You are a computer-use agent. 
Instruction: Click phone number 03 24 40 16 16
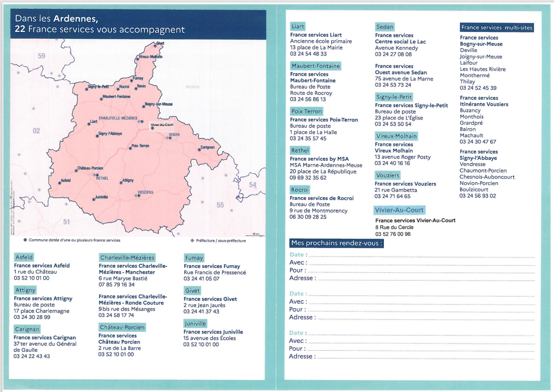point(393,163)
